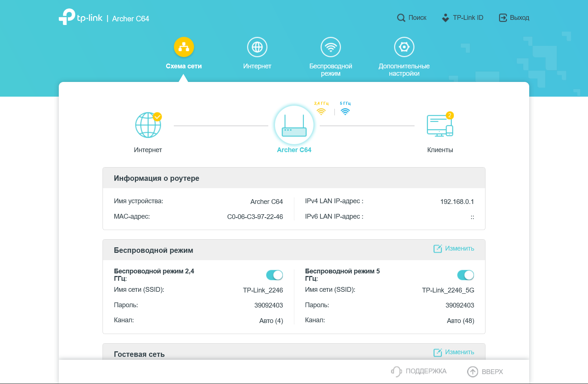This screenshot has height=384, width=588.
Task: Click the IPv6 address value ::
Action: pos(472,217)
